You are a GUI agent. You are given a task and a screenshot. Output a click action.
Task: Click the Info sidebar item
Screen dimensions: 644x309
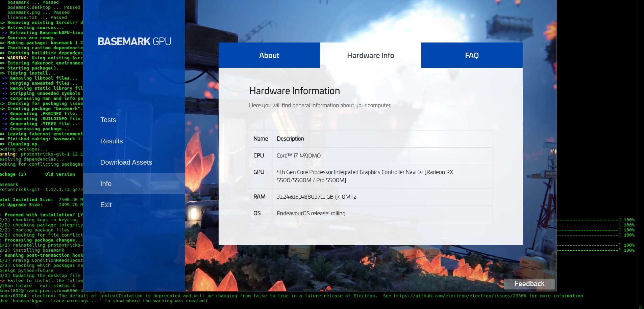106,184
